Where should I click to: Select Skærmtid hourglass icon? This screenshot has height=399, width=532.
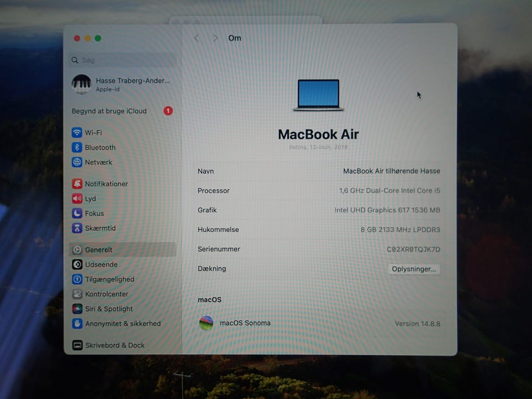click(77, 228)
